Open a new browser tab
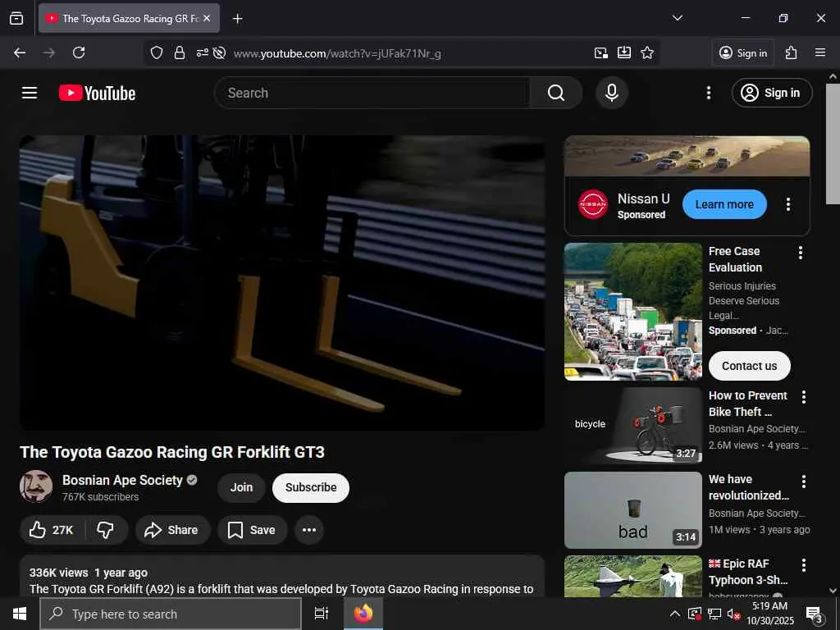Screen dimensions: 840x630 click(x=237, y=19)
